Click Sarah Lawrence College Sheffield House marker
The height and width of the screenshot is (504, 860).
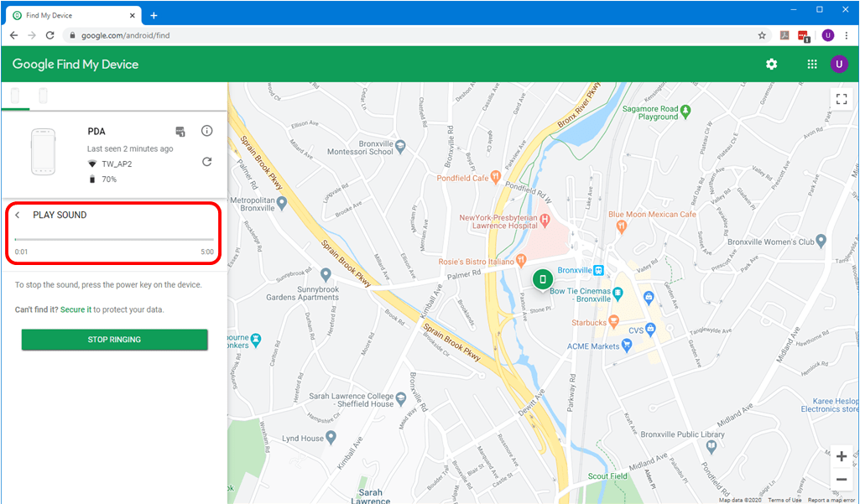click(401, 400)
